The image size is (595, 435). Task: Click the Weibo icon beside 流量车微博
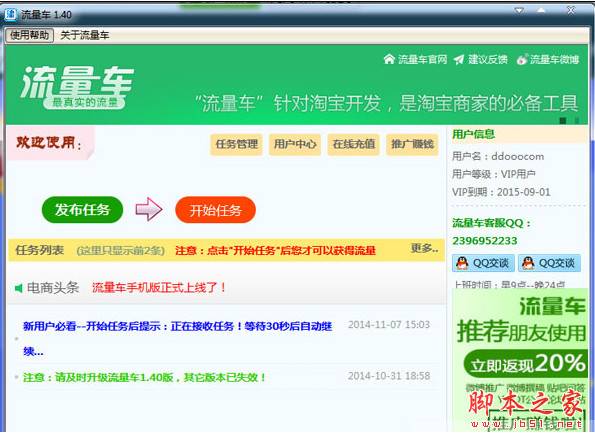point(522,59)
